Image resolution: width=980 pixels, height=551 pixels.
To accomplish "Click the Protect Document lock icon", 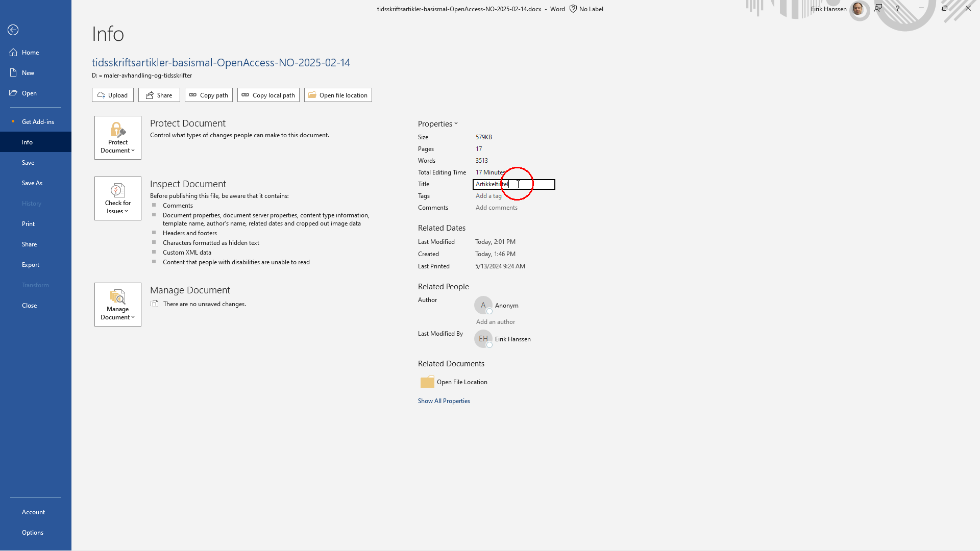I will pos(117,130).
